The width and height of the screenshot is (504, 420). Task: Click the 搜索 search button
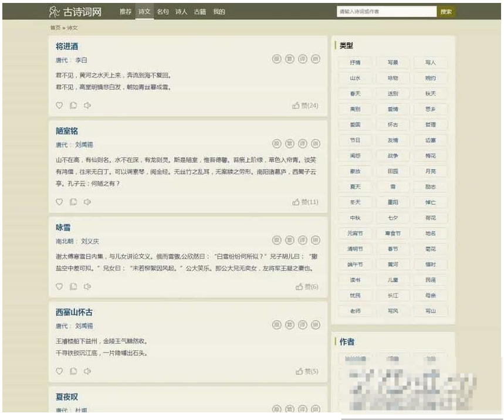click(x=446, y=12)
